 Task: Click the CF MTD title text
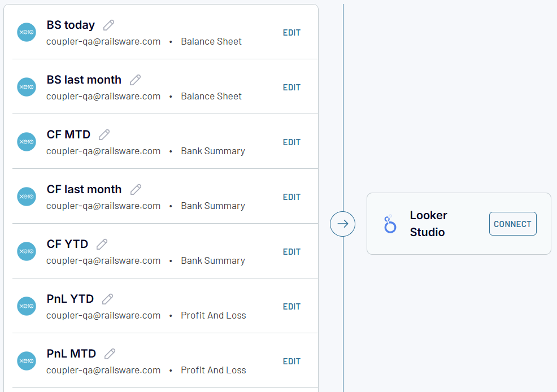tap(68, 134)
